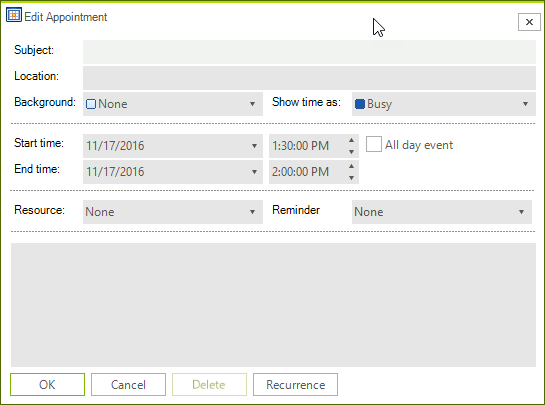Click the Delete button
Image resolution: width=545 pixels, height=405 pixels.
coord(209,384)
